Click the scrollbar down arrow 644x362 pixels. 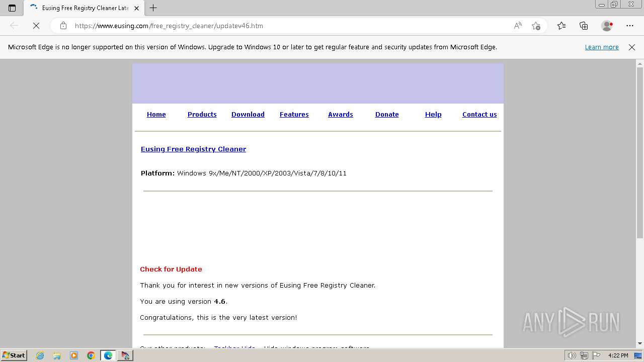click(640, 344)
